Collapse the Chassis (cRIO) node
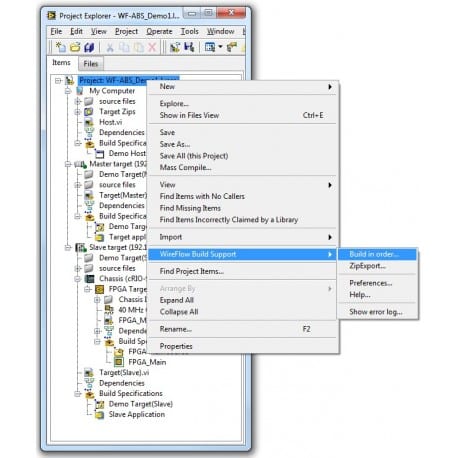This screenshot has width=458, height=458. click(x=78, y=279)
